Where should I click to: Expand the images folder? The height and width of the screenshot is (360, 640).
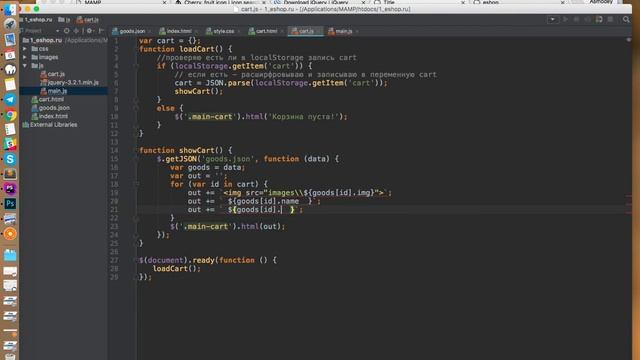(x=25, y=57)
